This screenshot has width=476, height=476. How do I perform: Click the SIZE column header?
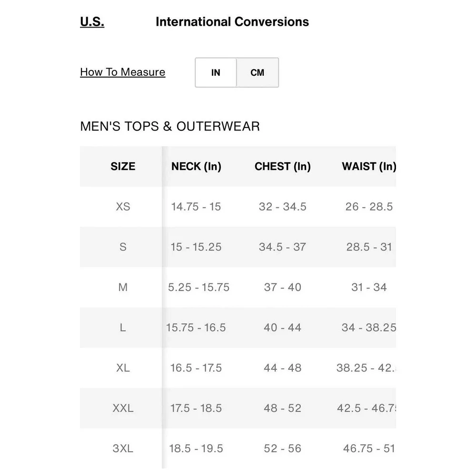pyautogui.click(x=123, y=167)
